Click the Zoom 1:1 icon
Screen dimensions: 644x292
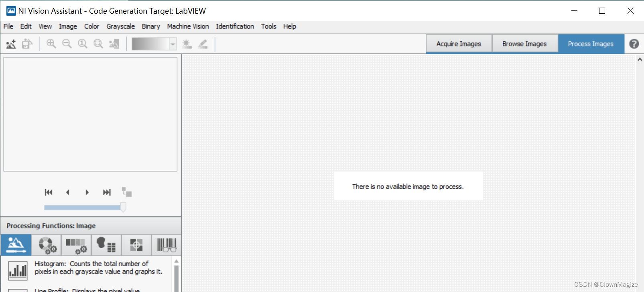pyautogui.click(x=82, y=44)
